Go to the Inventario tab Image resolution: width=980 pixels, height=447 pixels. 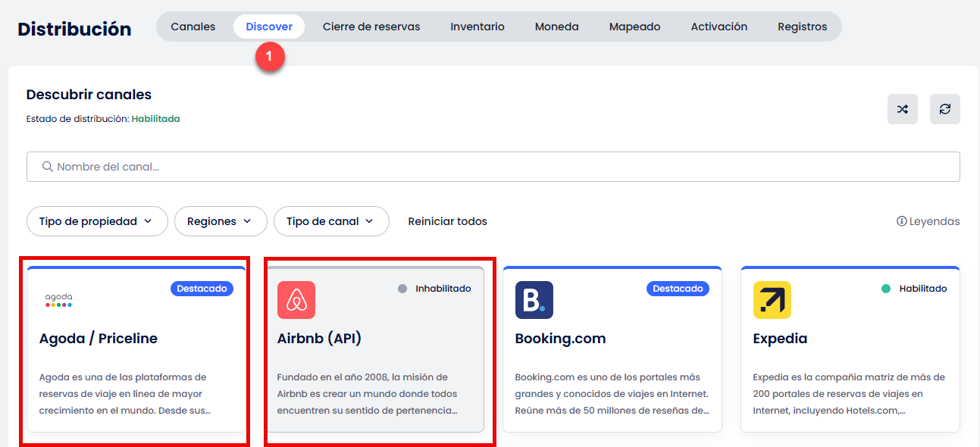(x=477, y=27)
